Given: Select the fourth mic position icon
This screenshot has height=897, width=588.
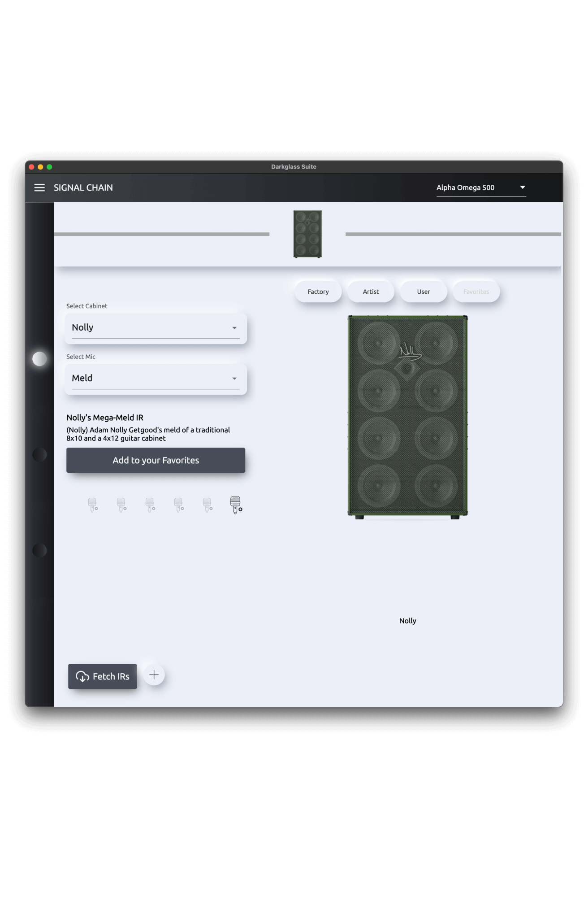Looking at the screenshot, I should [179, 505].
